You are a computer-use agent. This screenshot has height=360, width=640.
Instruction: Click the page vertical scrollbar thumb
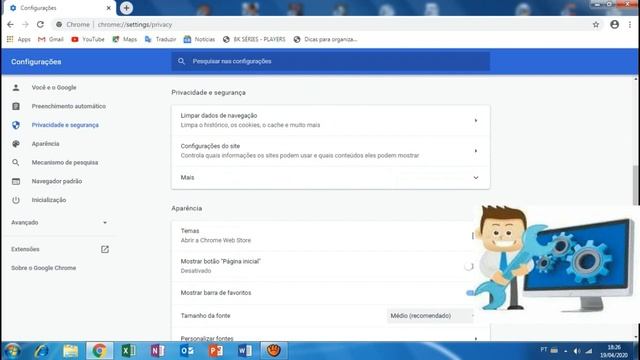click(x=636, y=185)
